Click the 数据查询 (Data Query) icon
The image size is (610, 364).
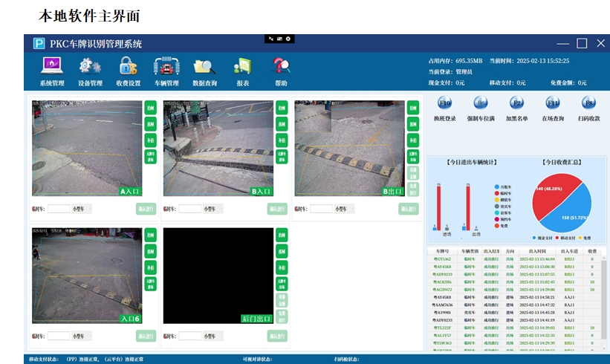point(204,68)
